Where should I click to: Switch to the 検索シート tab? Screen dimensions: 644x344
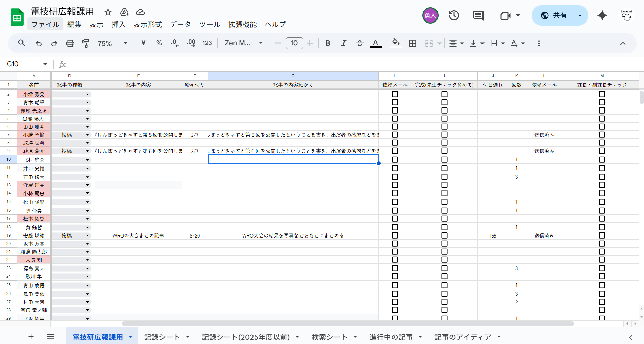click(329, 337)
